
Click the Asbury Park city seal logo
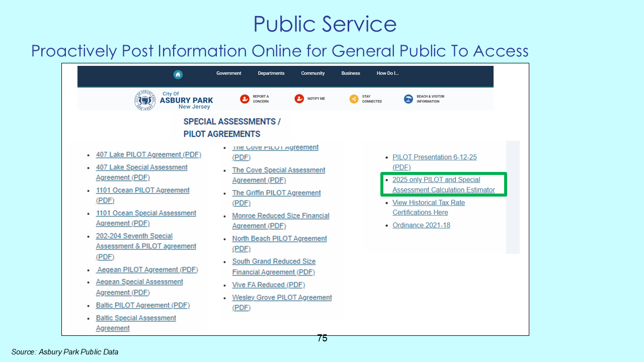tap(145, 101)
